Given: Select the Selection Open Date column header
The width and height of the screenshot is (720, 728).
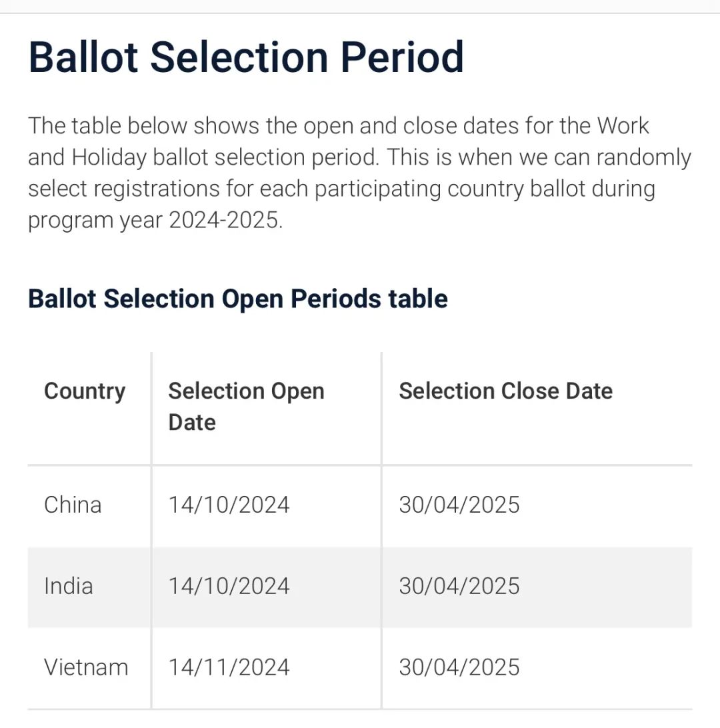Looking at the screenshot, I should click(246, 407).
